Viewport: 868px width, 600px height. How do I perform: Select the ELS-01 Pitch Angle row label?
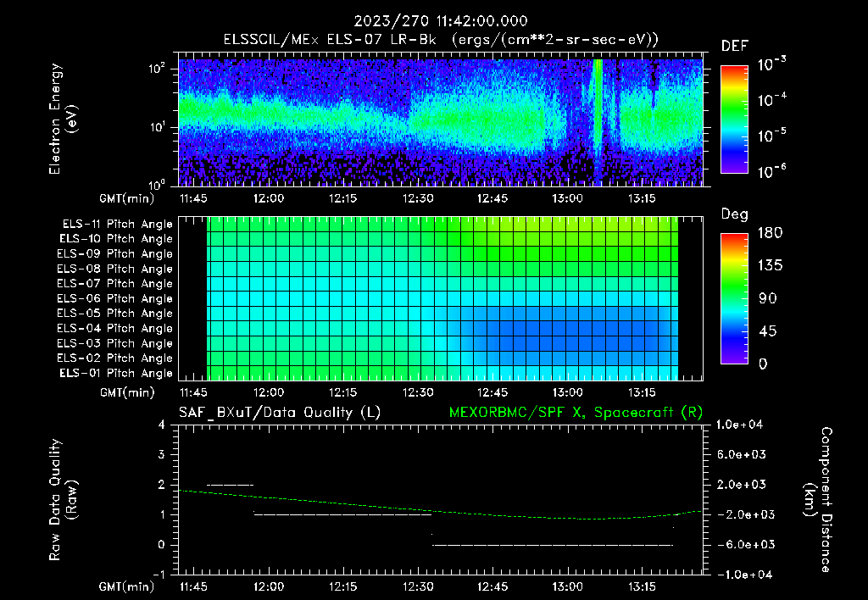(116, 373)
